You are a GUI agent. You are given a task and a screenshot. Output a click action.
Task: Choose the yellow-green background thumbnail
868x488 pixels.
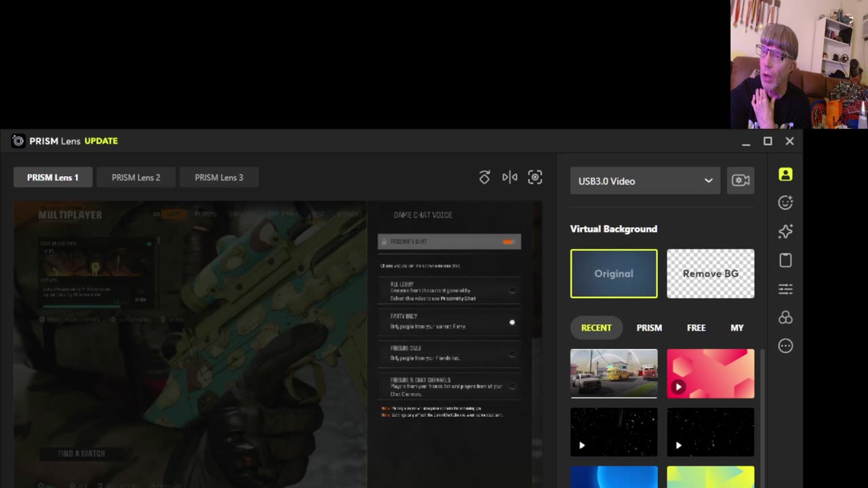click(711, 476)
